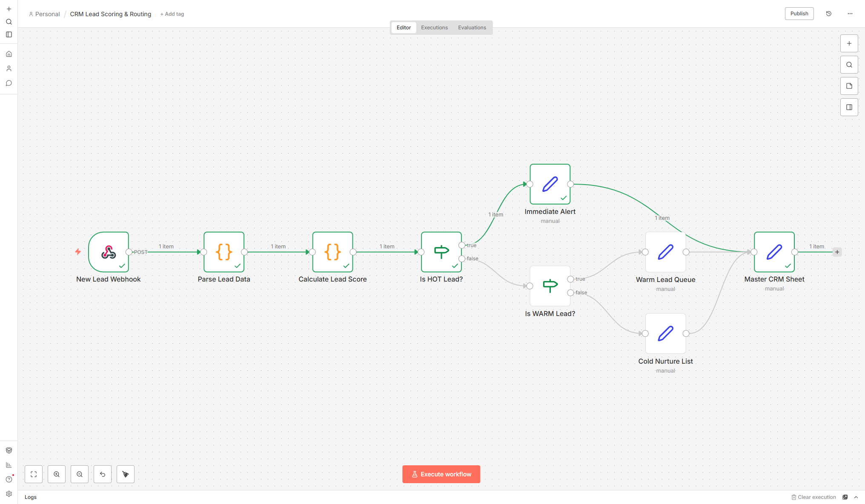Open the workflow options menu with three dots
The width and height of the screenshot is (865, 504).
pos(850,13)
